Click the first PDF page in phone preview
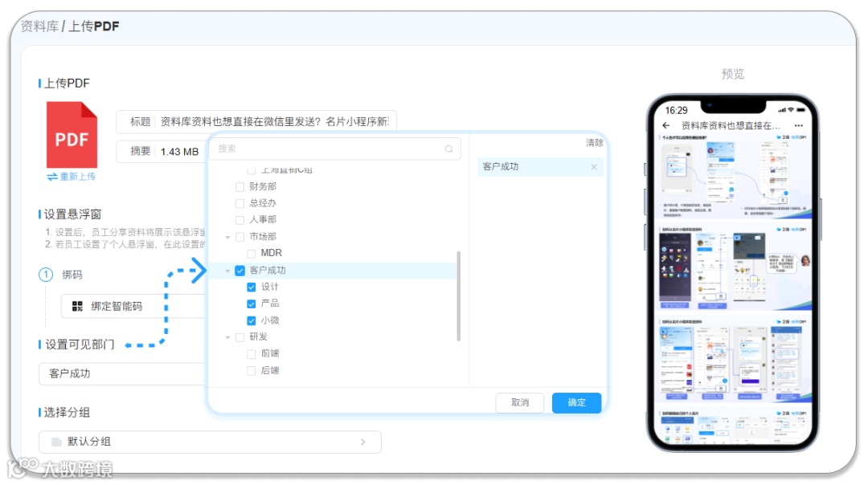Screen dimensions: 868x485 point(733,177)
